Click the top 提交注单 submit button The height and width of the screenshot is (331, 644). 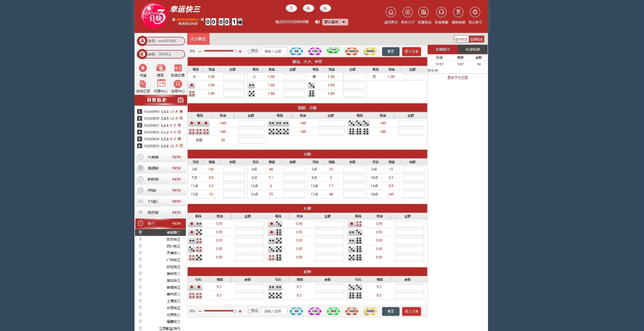coord(412,51)
